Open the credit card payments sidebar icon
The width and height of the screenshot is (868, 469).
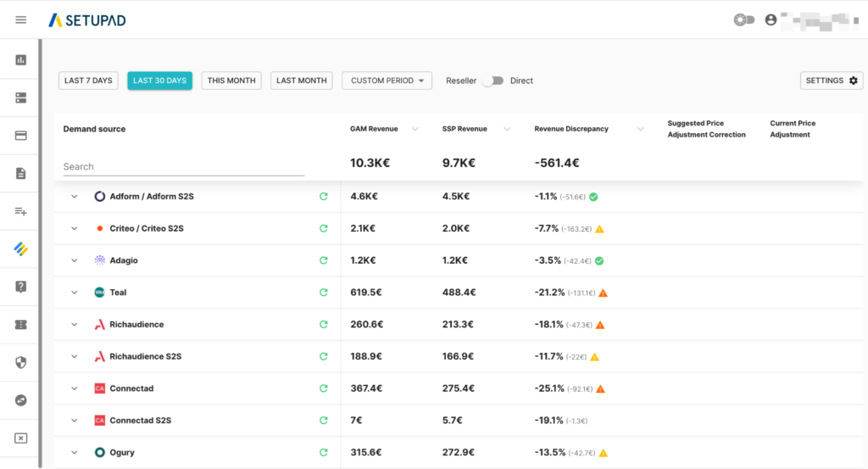pos(20,136)
